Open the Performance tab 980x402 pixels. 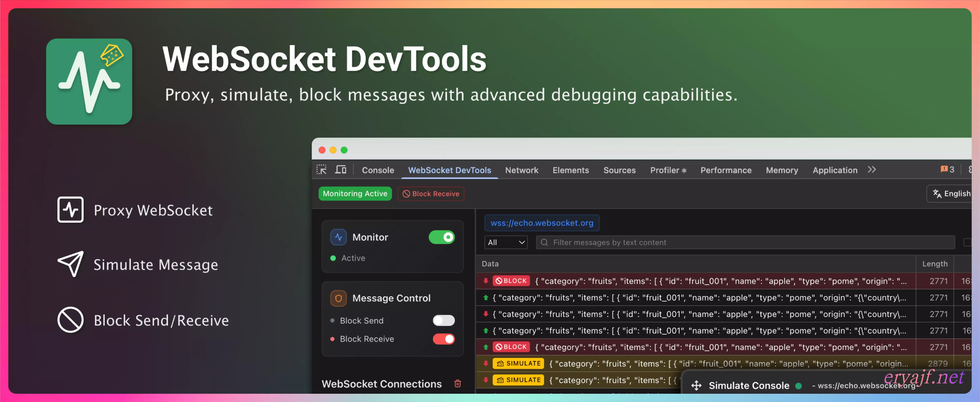[x=726, y=170]
